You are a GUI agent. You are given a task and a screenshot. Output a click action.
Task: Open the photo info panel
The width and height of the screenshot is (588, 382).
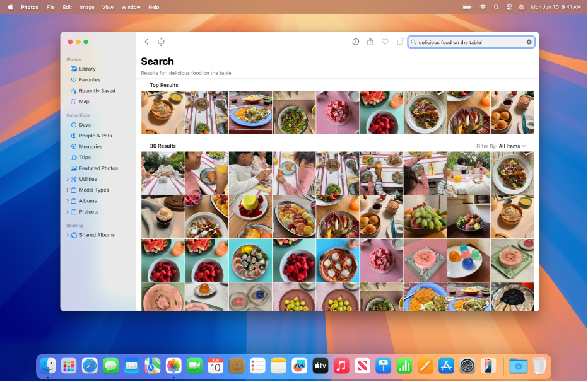[x=355, y=42]
